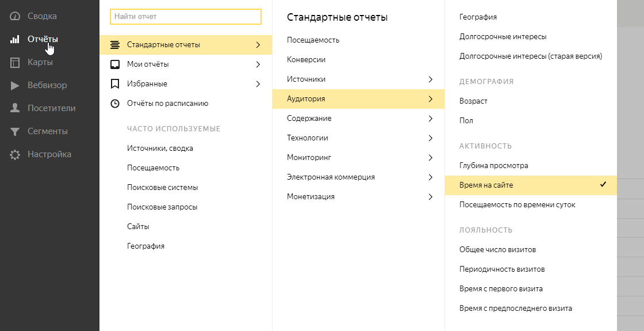Focus the Найти отчет search field

186,17
